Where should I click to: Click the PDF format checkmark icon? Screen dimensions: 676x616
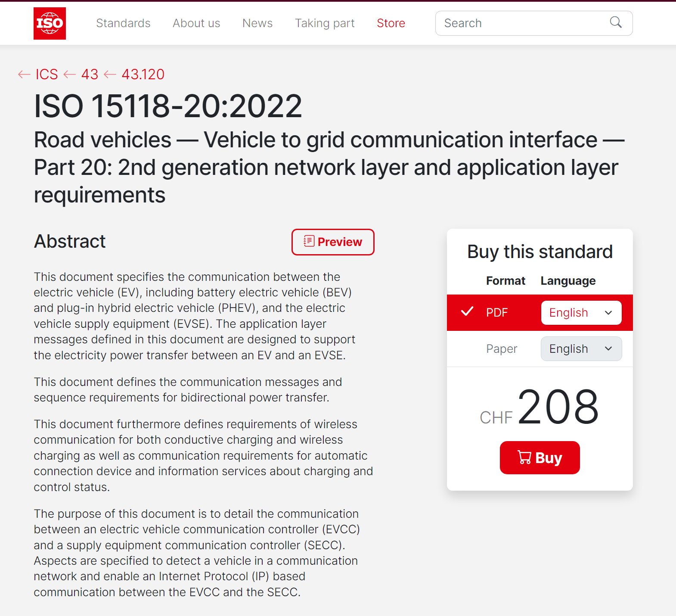coord(467,311)
